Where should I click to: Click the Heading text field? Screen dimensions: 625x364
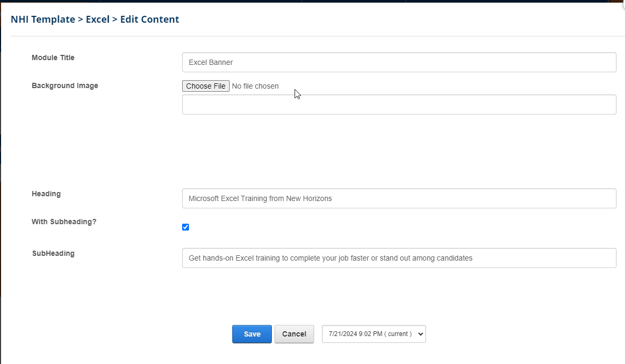coord(399,198)
